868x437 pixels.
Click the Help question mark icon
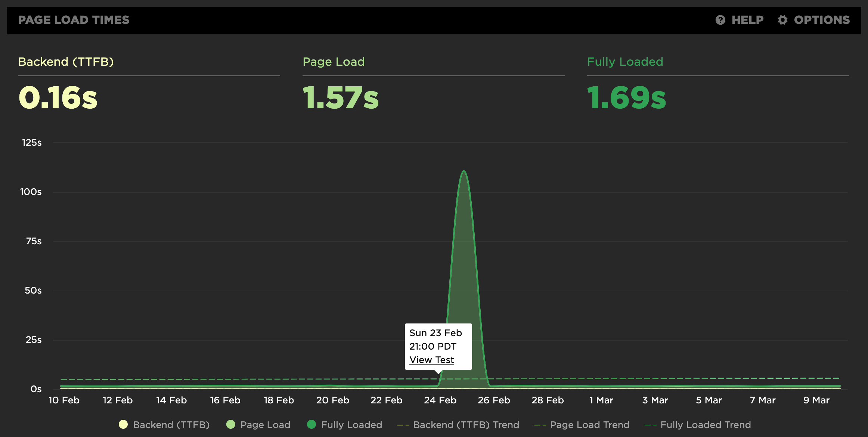[720, 20]
